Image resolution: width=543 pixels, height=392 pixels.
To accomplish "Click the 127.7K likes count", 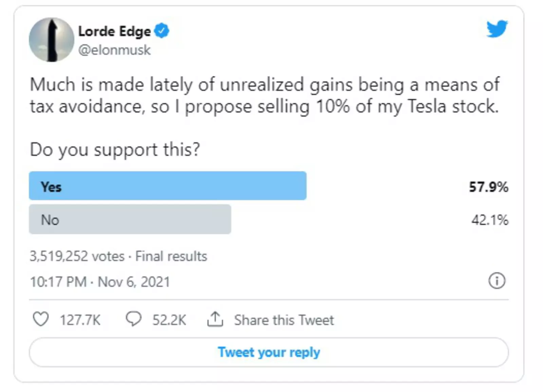I will (80, 320).
